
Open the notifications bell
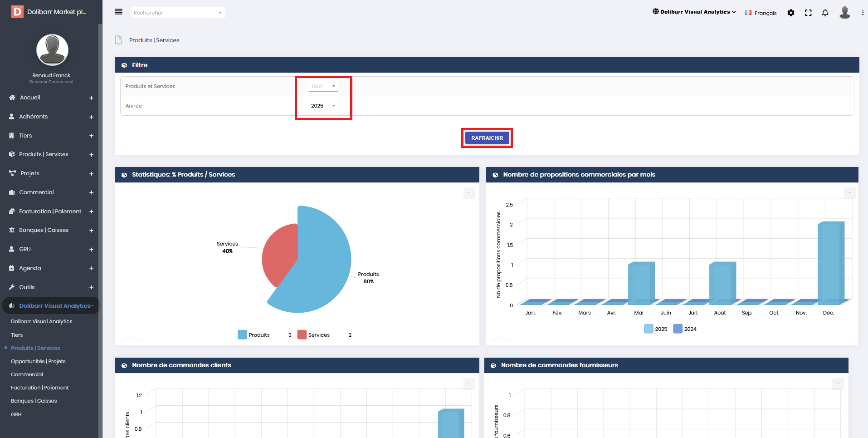click(825, 13)
